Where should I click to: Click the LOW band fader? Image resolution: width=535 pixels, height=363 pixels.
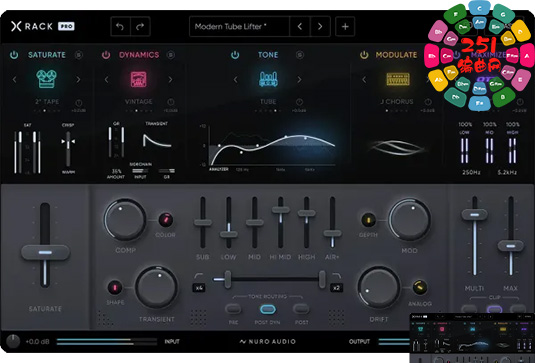point(229,234)
